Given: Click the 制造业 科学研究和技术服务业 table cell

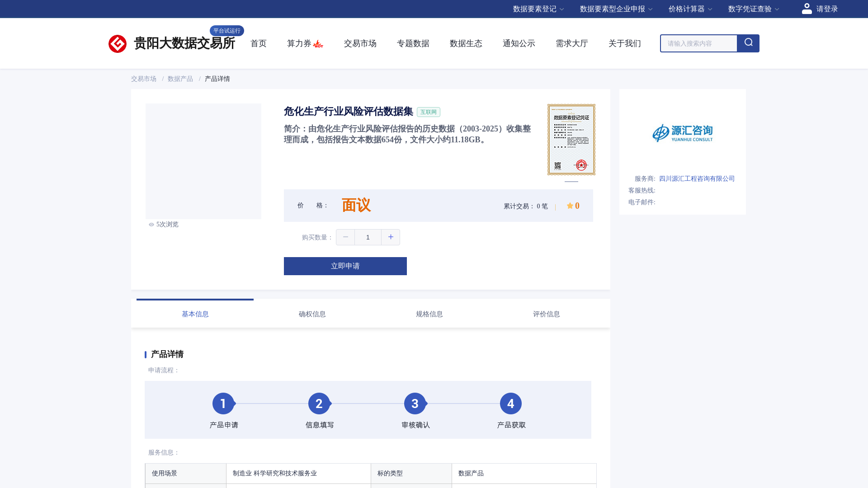Looking at the screenshot, I should pos(298,474).
